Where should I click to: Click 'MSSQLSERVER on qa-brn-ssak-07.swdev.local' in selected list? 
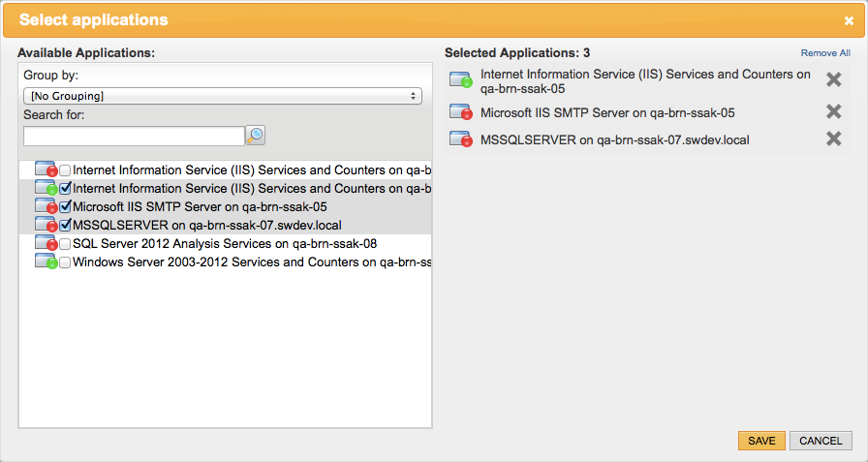(x=614, y=140)
